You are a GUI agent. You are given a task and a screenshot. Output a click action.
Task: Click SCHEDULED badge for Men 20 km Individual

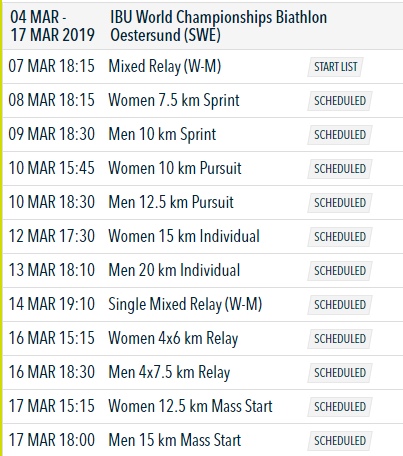[340, 271]
